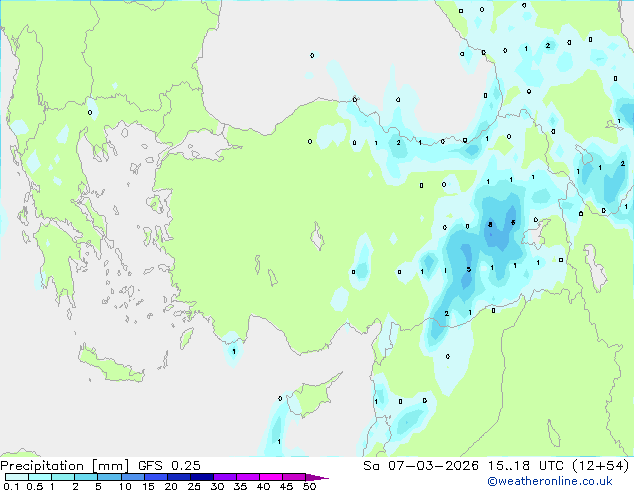Click the legend value '50'
This screenshot has height=490, width=634.
tap(310, 486)
